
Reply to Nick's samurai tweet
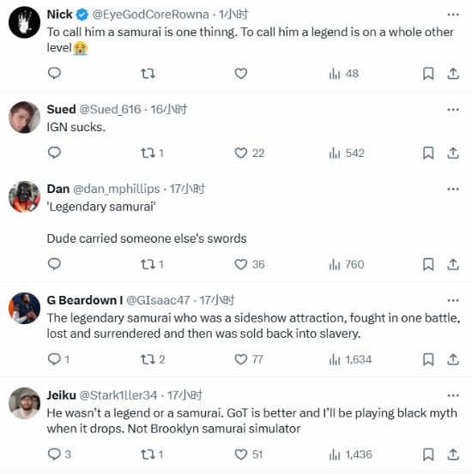coord(54,74)
